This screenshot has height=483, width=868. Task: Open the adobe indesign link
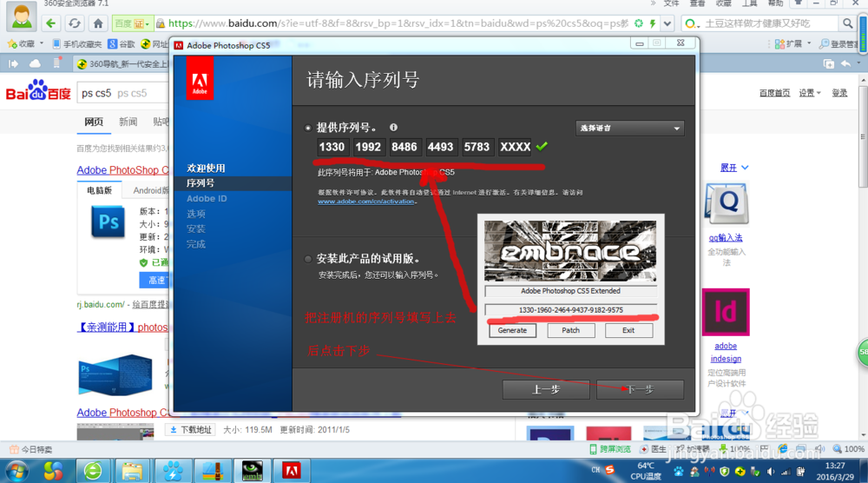click(726, 353)
